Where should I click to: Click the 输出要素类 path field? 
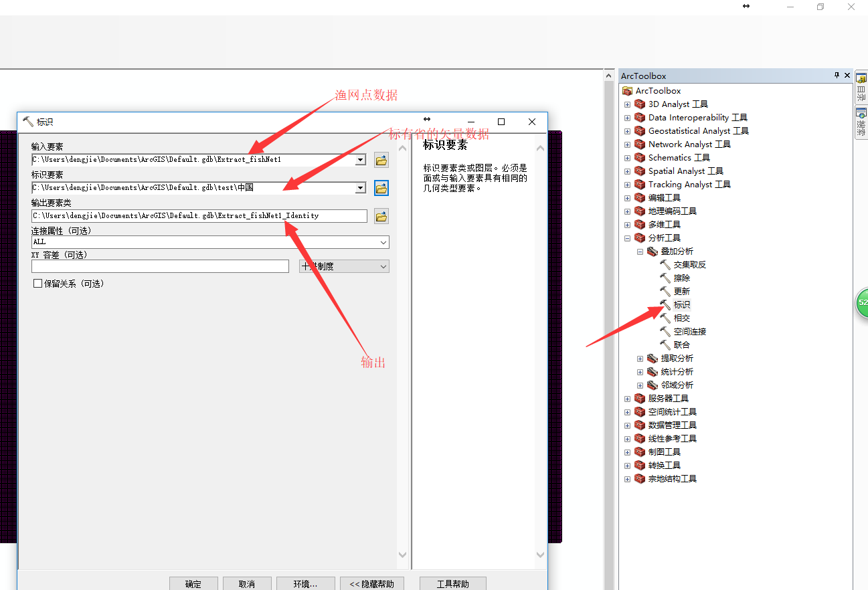point(199,216)
